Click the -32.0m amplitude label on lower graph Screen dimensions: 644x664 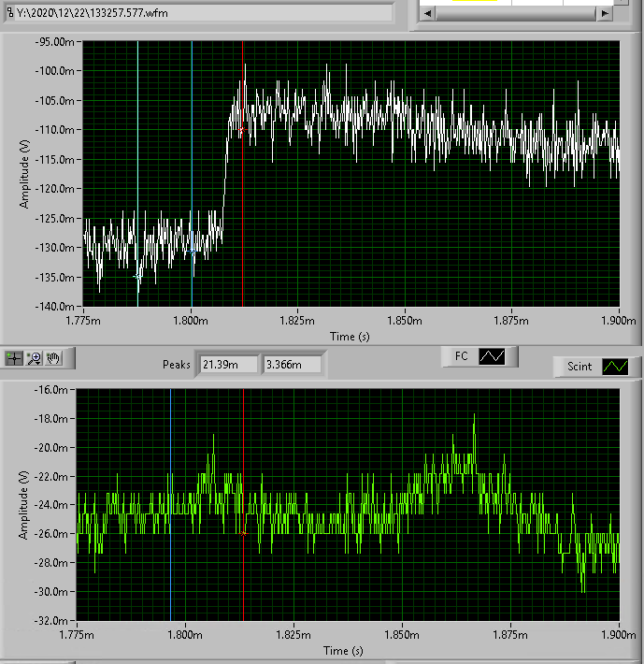pos(52,620)
